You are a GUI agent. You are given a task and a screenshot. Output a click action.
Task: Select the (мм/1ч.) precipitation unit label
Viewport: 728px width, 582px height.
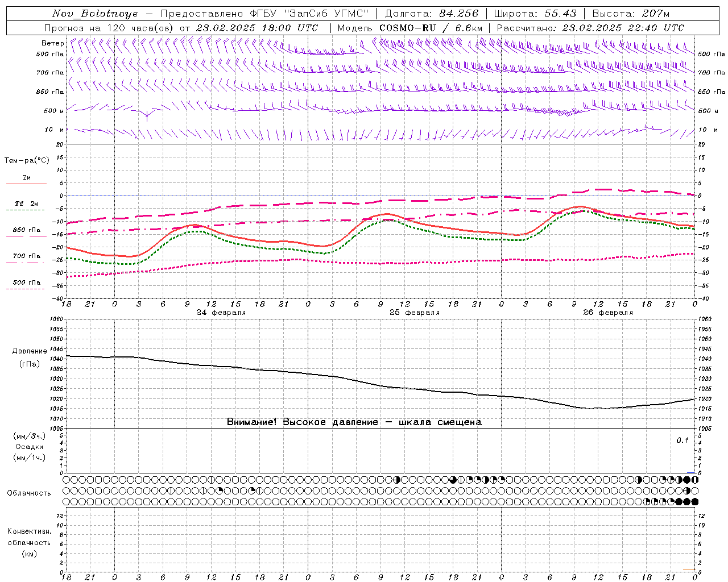(30, 458)
